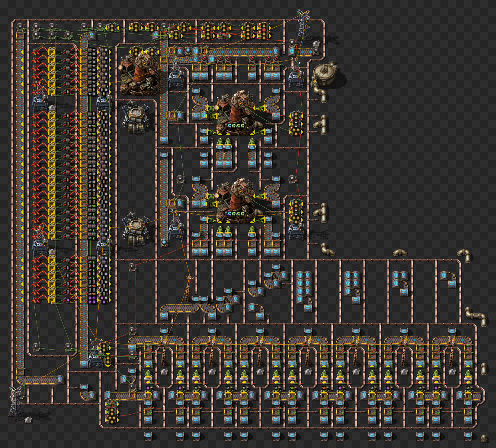Click the purple "0" signal below red inserter column
Viewport: 496px width, 448px height.
[68, 300]
